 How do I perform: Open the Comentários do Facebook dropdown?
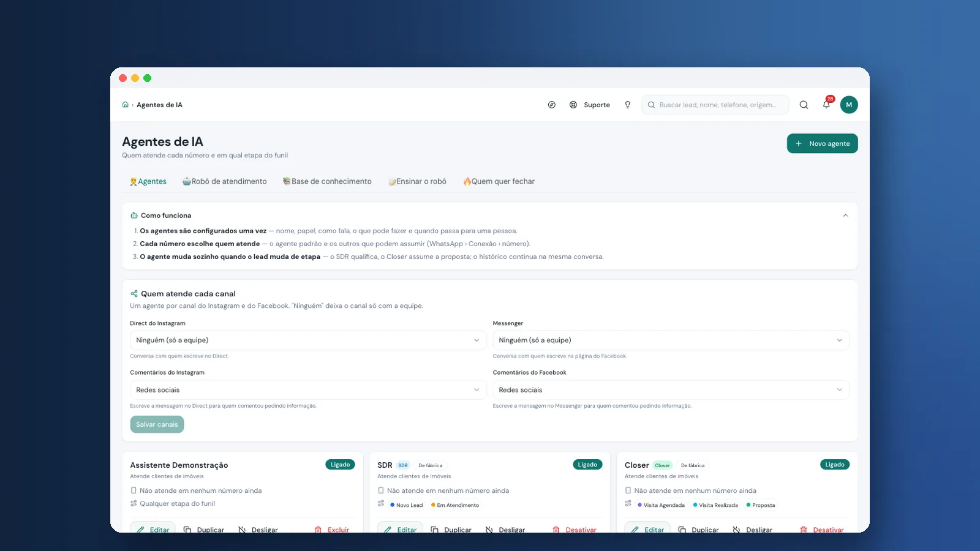(x=671, y=390)
